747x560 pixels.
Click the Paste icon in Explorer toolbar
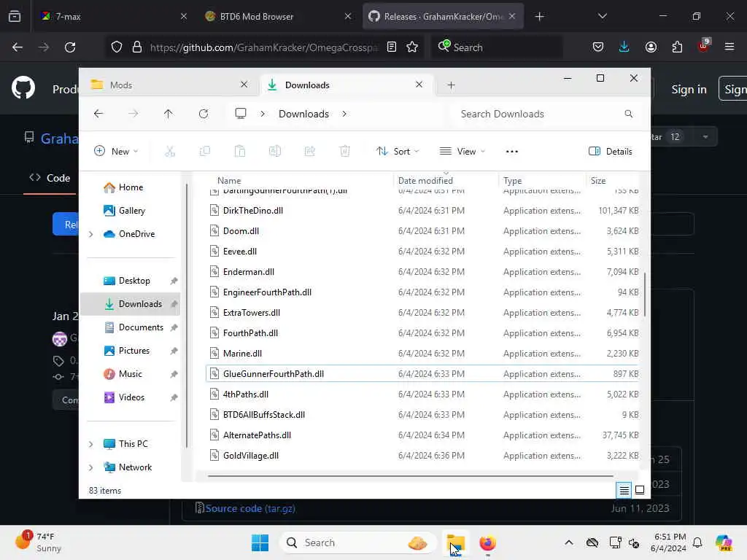coord(239,152)
